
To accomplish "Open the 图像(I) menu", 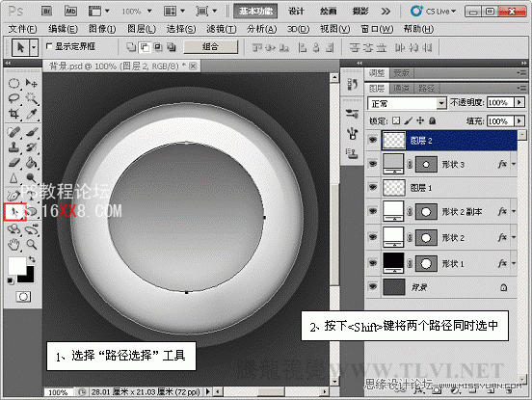I will point(102,29).
